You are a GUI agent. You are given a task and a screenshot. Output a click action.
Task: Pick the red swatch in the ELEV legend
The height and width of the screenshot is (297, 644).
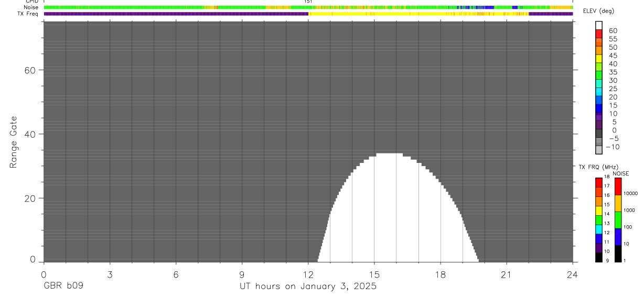click(599, 35)
